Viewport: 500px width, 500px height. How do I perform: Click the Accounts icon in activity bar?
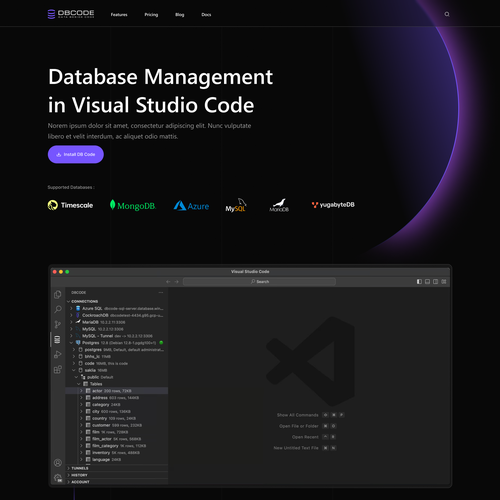(x=58, y=463)
